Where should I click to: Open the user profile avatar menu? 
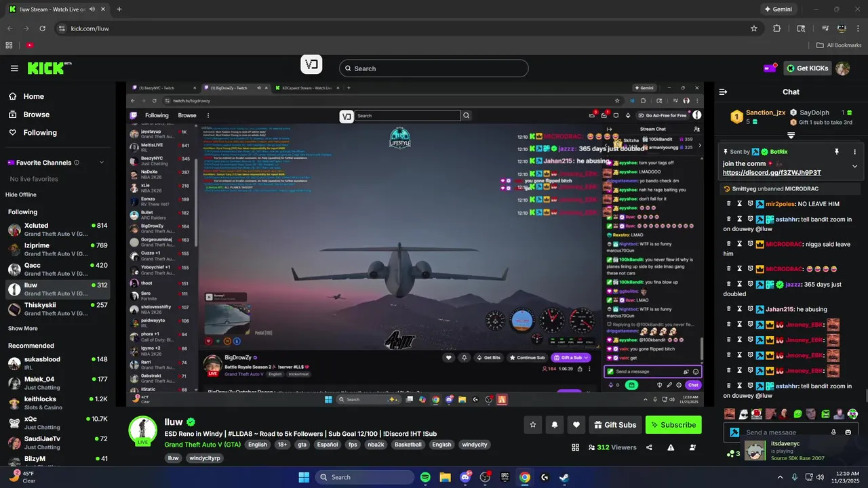click(x=843, y=68)
